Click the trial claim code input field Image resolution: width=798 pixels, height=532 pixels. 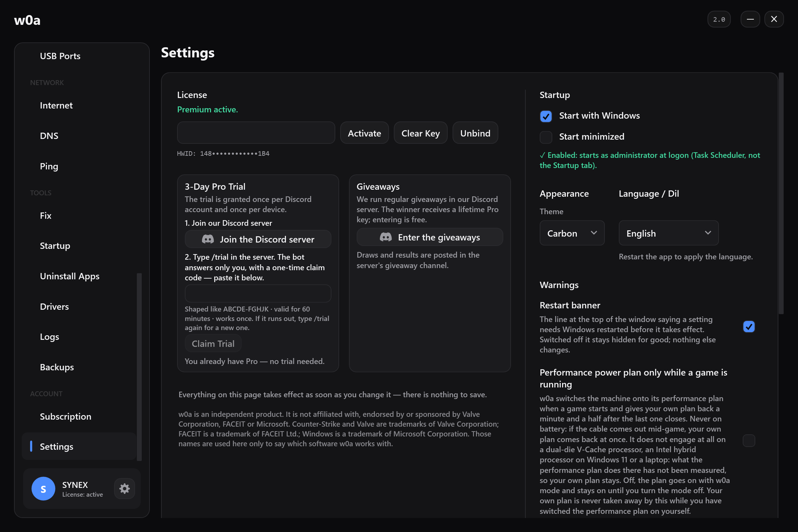[x=258, y=293]
